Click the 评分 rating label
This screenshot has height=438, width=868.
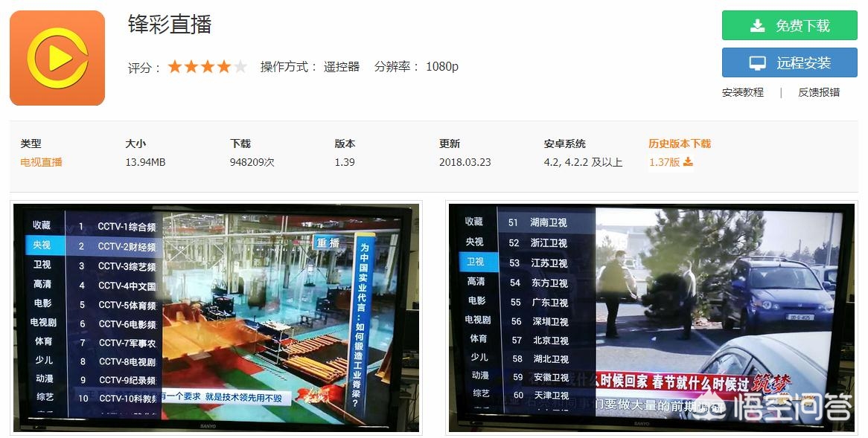click(144, 68)
